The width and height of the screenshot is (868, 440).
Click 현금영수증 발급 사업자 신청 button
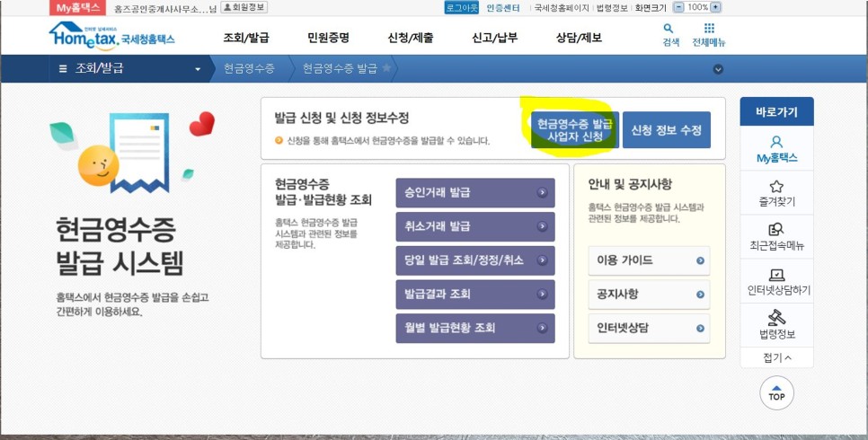click(x=574, y=130)
